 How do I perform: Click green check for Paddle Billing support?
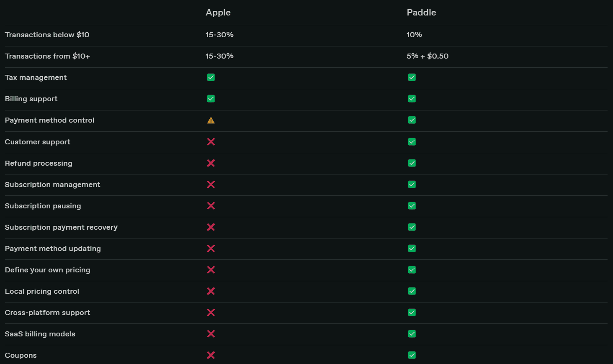coord(412,99)
